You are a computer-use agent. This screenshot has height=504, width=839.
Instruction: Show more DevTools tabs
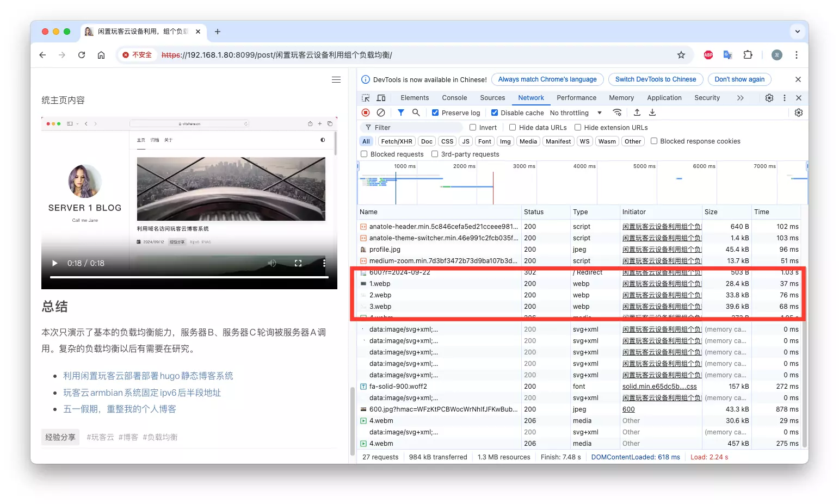[740, 98]
